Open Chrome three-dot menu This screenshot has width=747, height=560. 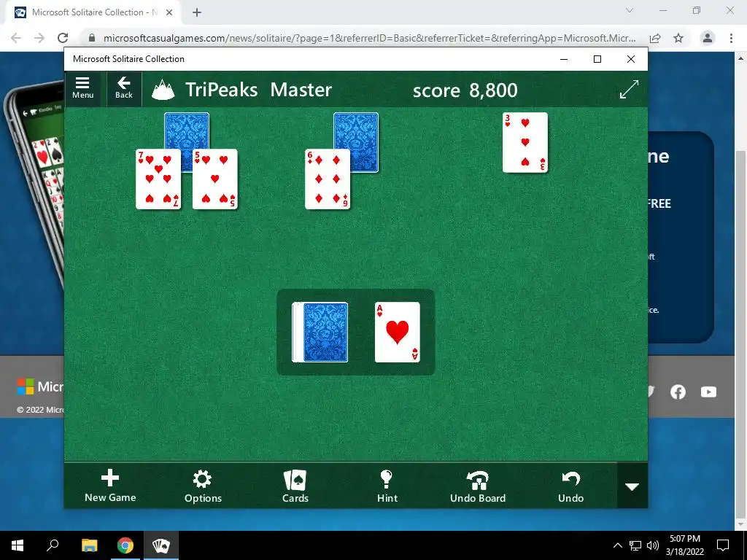pyautogui.click(x=731, y=38)
